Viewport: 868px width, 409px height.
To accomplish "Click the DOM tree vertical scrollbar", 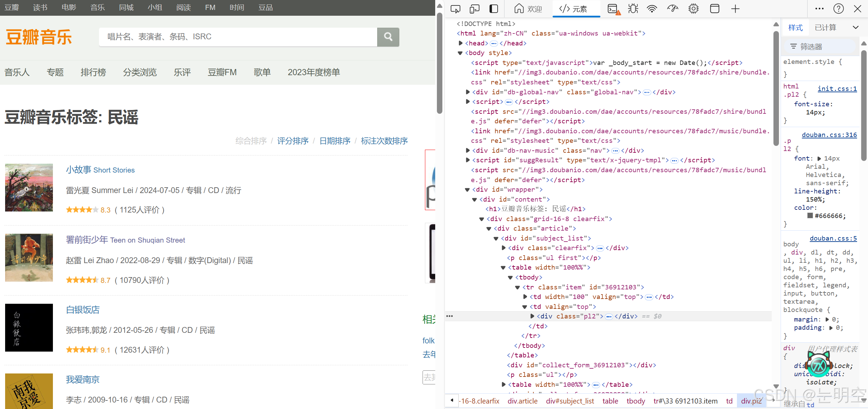I will pyautogui.click(x=776, y=89).
